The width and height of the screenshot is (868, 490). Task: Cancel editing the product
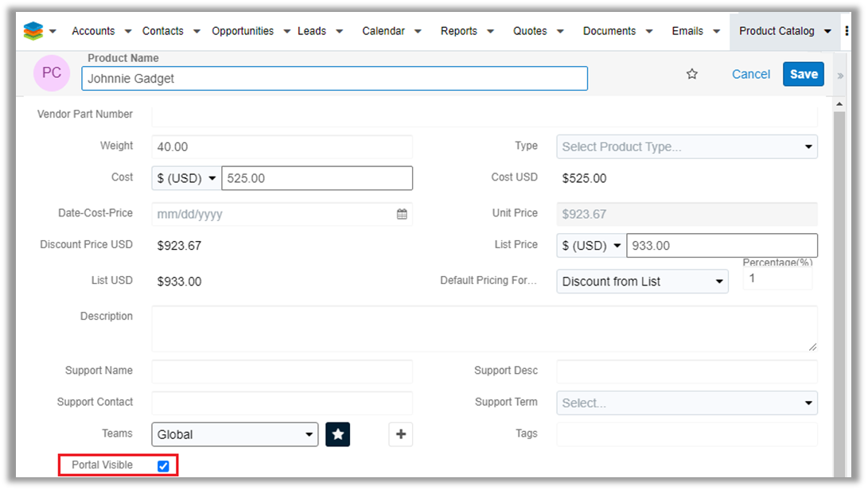click(751, 74)
